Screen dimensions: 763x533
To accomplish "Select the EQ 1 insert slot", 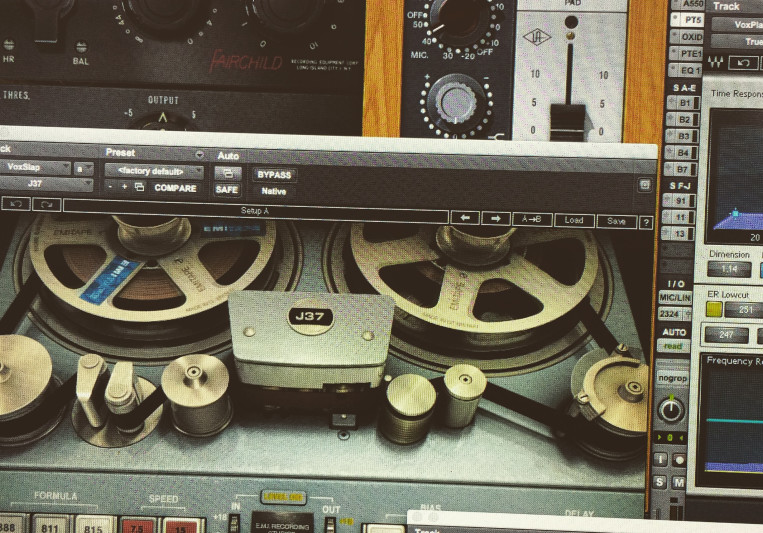I will pyautogui.click(x=685, y=71).
